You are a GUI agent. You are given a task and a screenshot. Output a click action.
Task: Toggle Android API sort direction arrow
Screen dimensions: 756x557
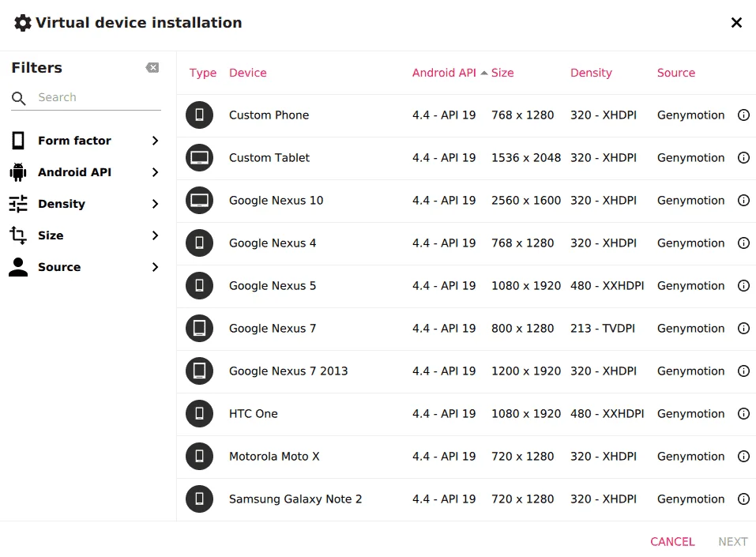[484, 73]
